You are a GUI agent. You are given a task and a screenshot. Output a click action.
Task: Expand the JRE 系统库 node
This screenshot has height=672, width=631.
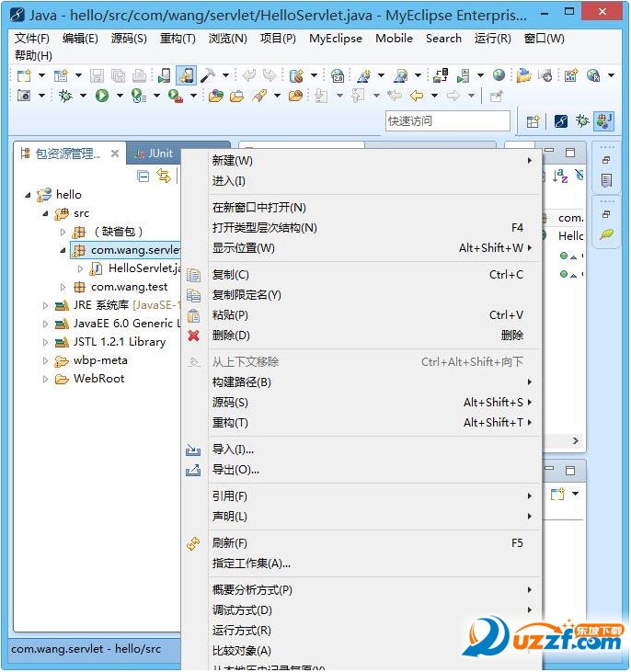[45, 305]
